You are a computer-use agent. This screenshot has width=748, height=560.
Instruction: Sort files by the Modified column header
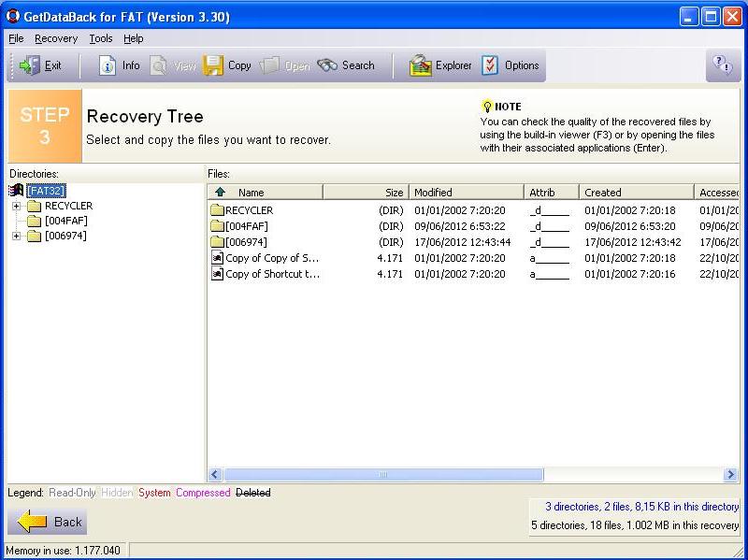point(467,193)
